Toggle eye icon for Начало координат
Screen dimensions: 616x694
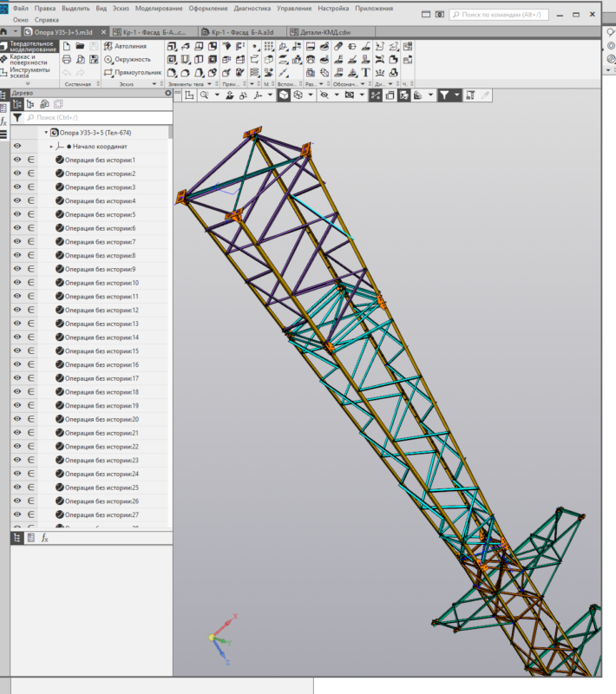(17, 147)
